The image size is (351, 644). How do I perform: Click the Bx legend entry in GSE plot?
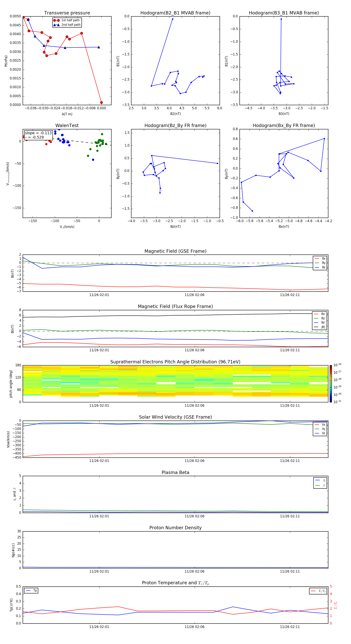pyautogui.click(x=320, y=259)
